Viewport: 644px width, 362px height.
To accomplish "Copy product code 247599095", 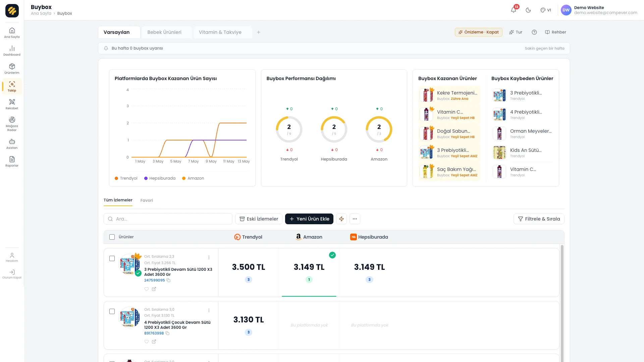I will click(x=169, y=280).
